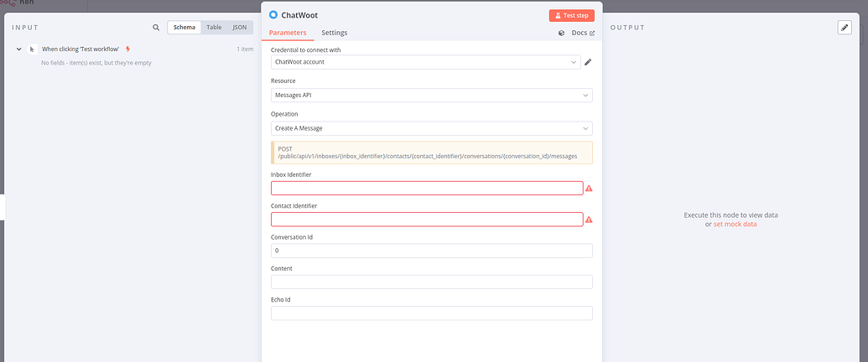Click the cube icon beside Docs
Screen dimensions: 868x362
coord(561,34)
